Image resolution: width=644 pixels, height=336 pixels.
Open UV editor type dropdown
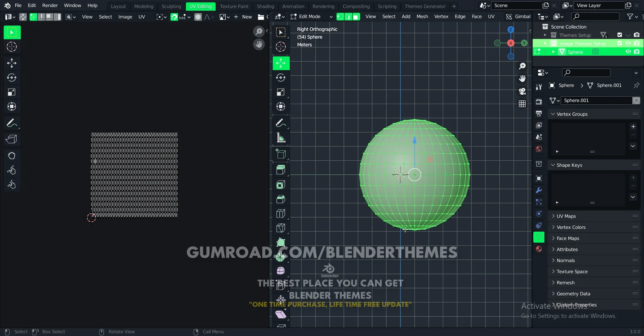(x=10, y=17)
